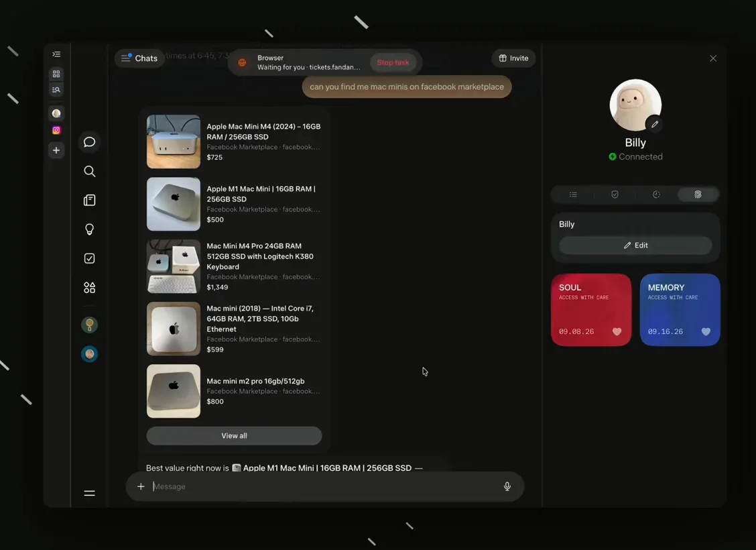Click the 'can you find me mac minis' message bubble
The image size is (756, 550).
tap(407, 87)
